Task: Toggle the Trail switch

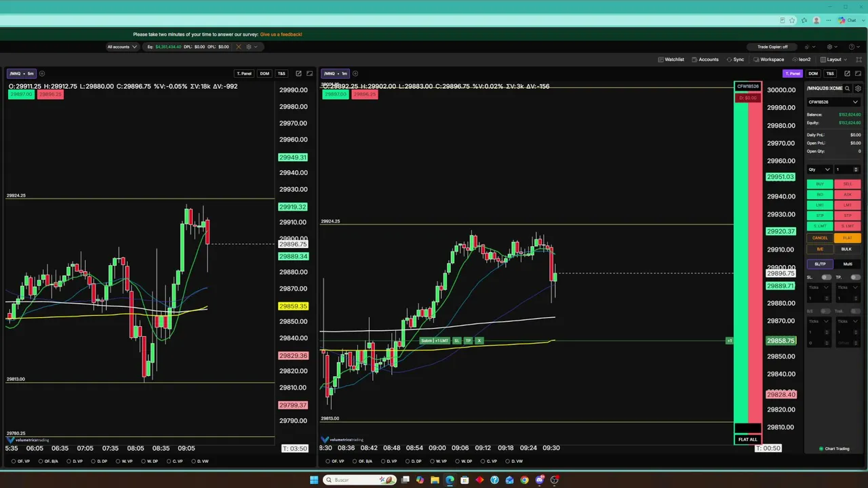Action: pos(855,311)
